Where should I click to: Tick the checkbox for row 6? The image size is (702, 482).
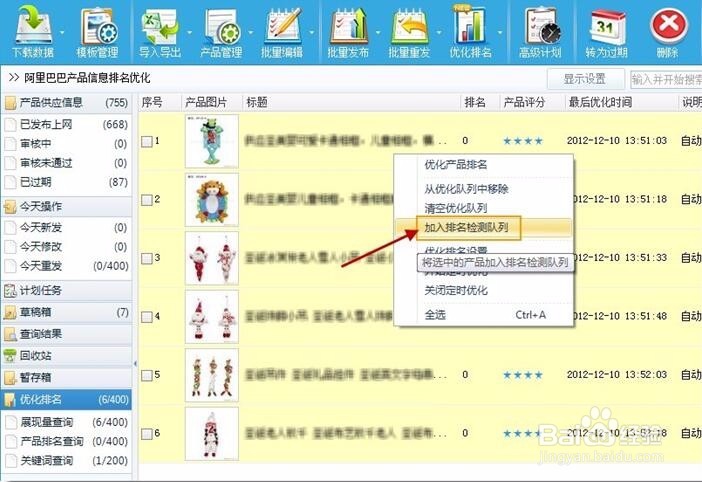[147, 434]
